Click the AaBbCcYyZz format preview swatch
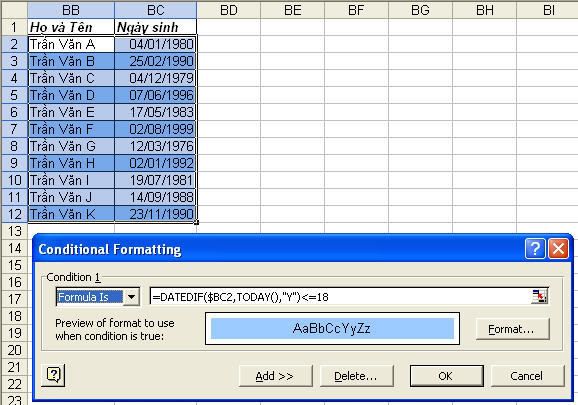This screenshot has height=405, width=578. tap(332, 328)
